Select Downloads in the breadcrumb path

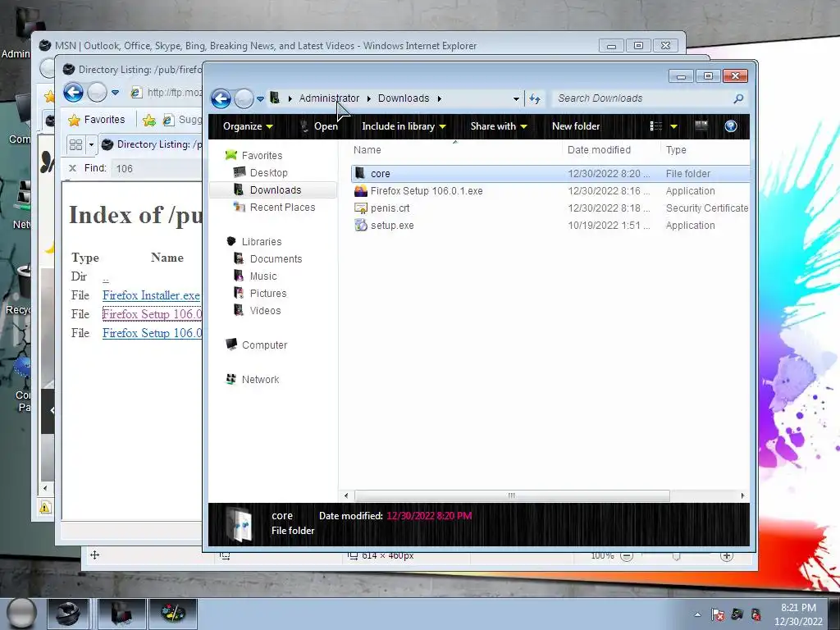404,98
